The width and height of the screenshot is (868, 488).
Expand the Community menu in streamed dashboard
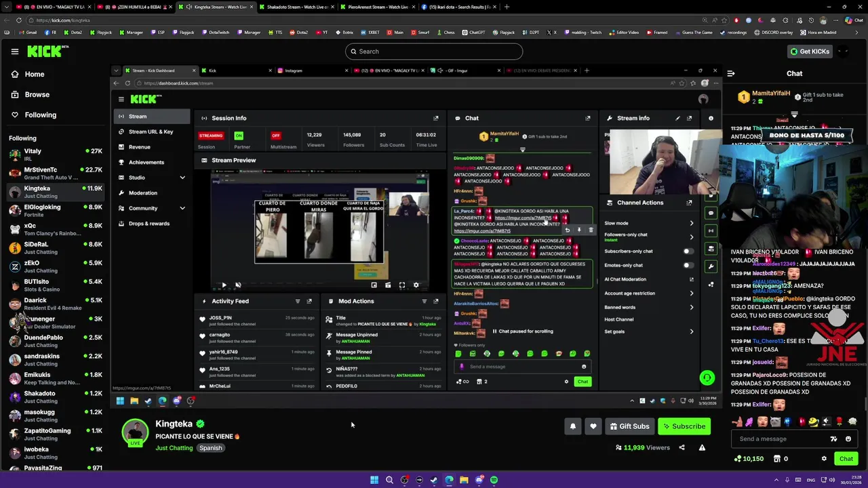tap(182, 208)
